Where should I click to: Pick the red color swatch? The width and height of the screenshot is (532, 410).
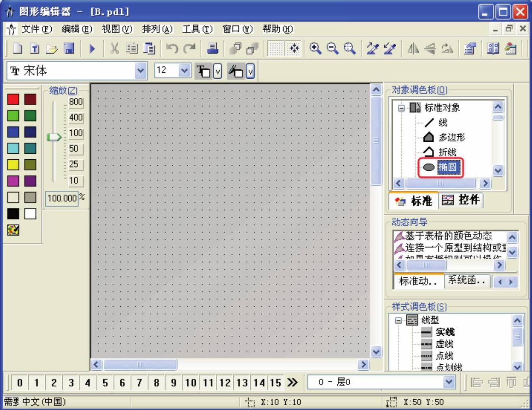13,99
